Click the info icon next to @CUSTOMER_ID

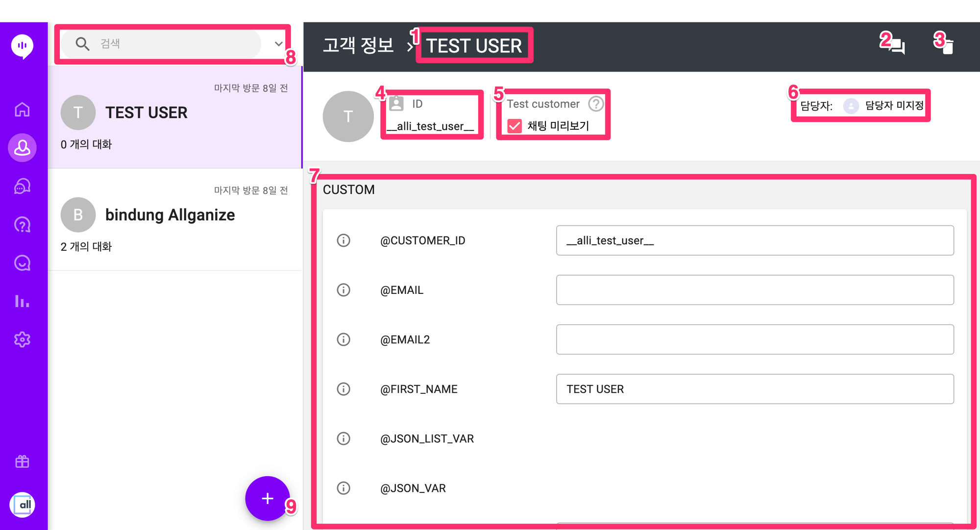pos(343,241)
